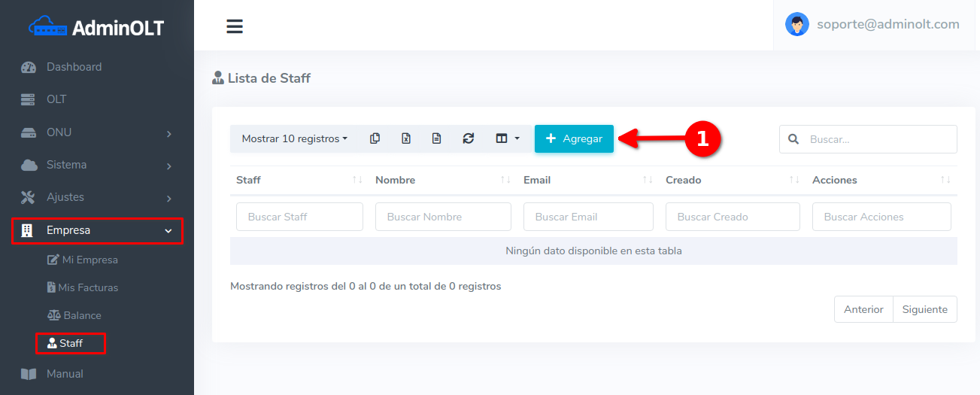The height and width of the screenshot is (395, 980).
Task: Open column visibility dropdown
Action: (507, 138)
